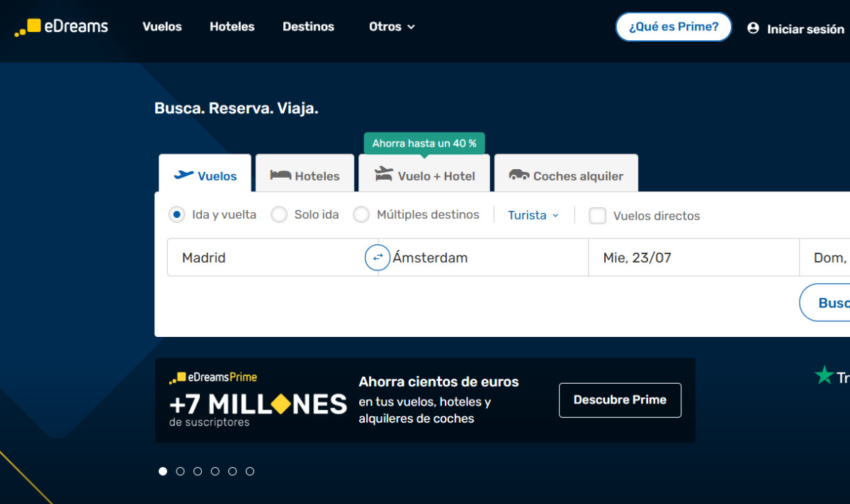Screen dimensions: 850x504
Task: Open Destinos in the top navigation
Action: pos(308,27)
